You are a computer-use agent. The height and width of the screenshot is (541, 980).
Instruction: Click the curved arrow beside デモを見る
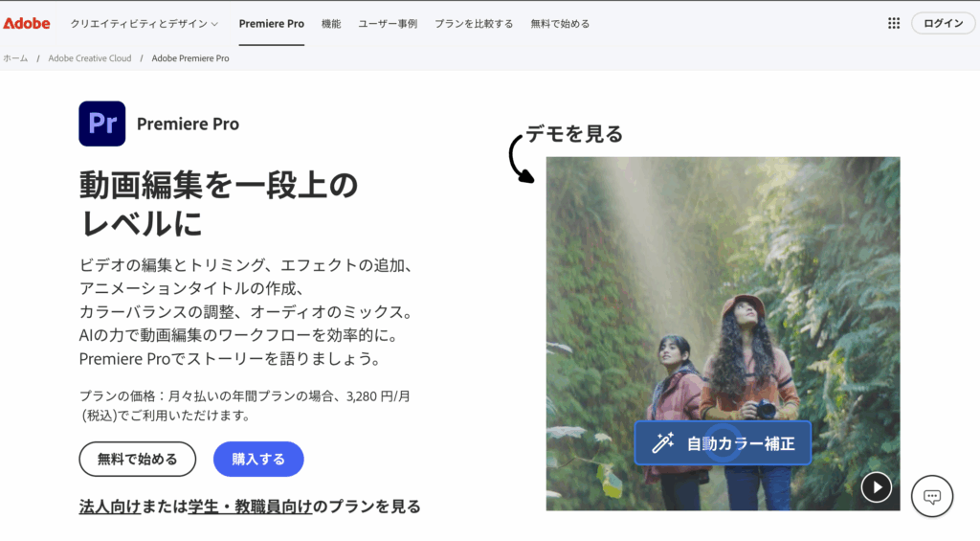click(521, 159)
